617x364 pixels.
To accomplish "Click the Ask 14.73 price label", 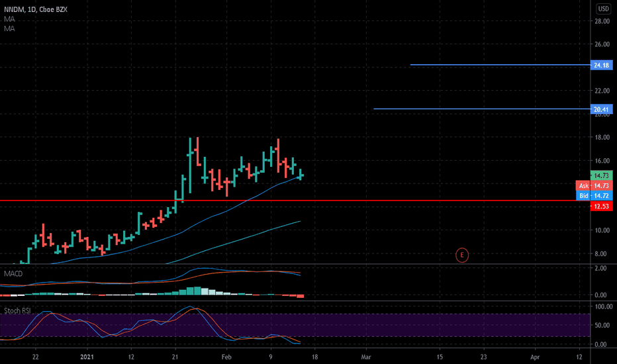I will (x=594, y=186).
